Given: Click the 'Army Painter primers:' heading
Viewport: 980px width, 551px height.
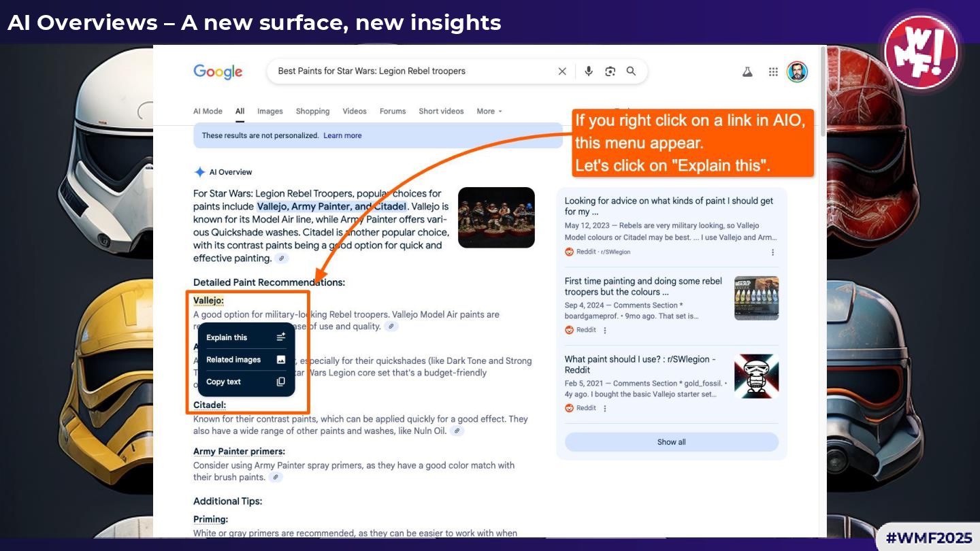Looking at the screenshot, I should 239,452.
